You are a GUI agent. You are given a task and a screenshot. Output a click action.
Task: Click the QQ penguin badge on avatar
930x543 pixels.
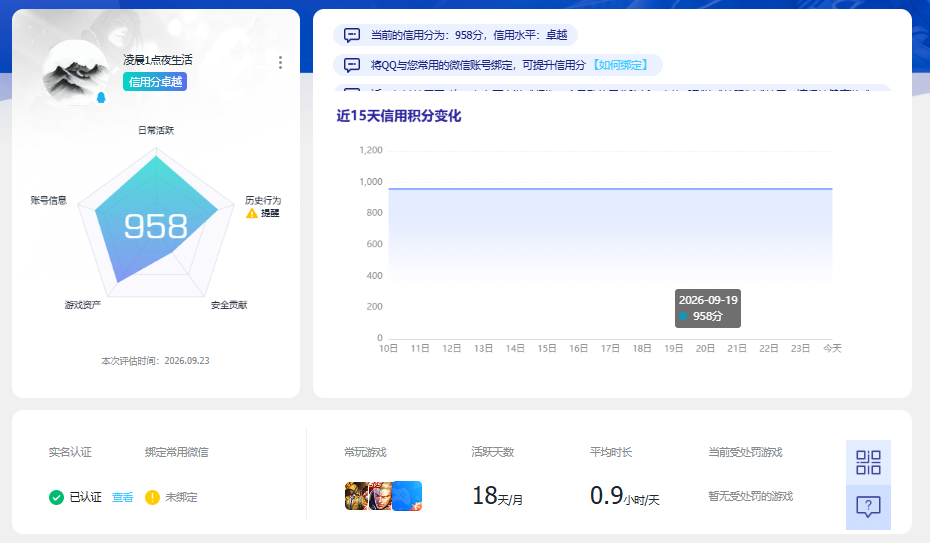click(x=101, y=98)
